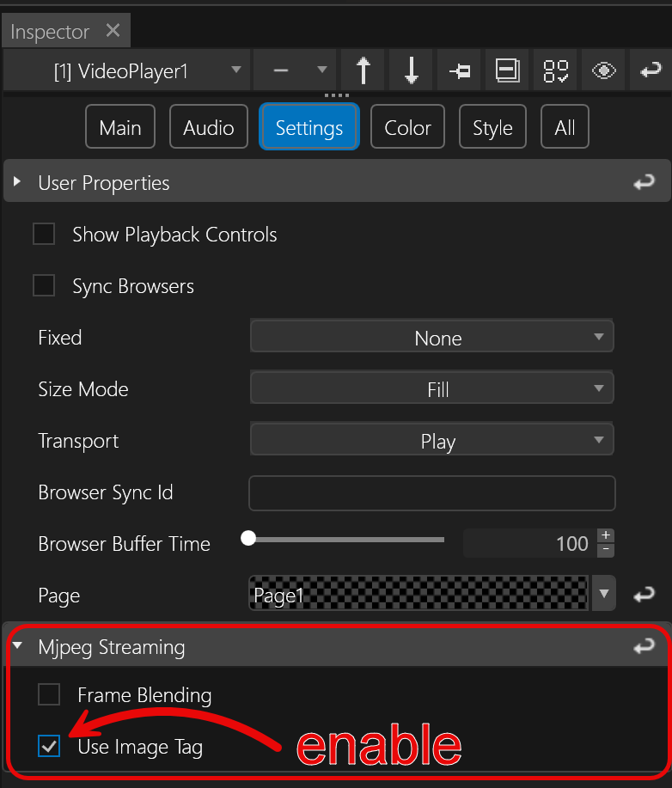672x788 pixels.
Task: Enable Show Playback Controls checkbox
Action: click(x=44, y=234)
